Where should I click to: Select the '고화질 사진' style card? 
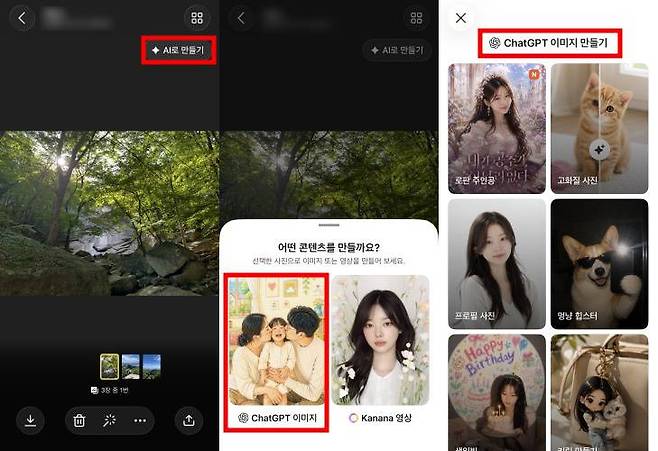(x=599, y=128)
